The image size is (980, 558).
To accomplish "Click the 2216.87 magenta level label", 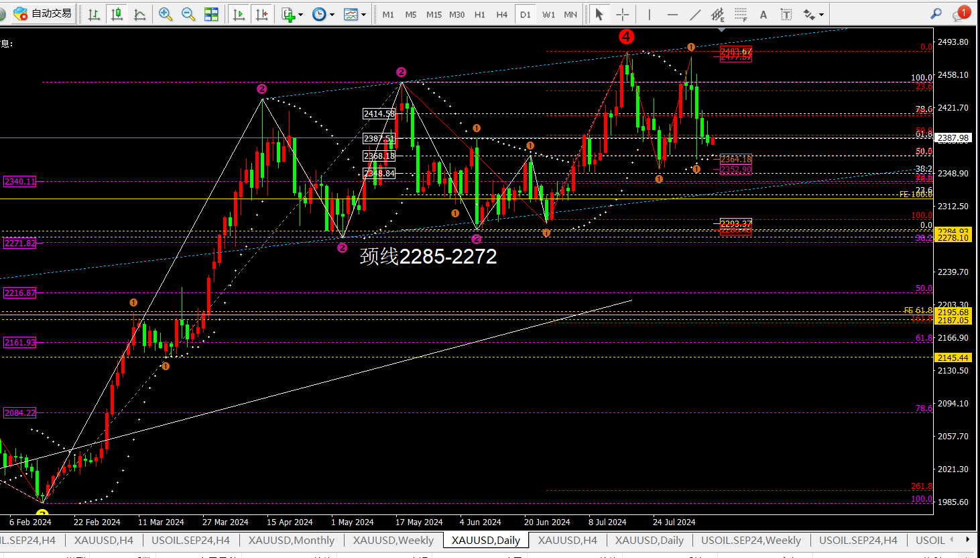I will (x=19, y=293).
